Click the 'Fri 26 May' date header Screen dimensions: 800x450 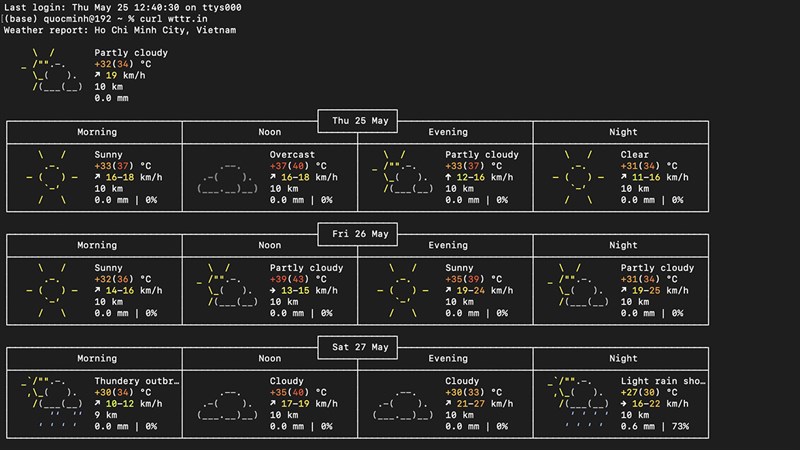click(x=360, y=234)
